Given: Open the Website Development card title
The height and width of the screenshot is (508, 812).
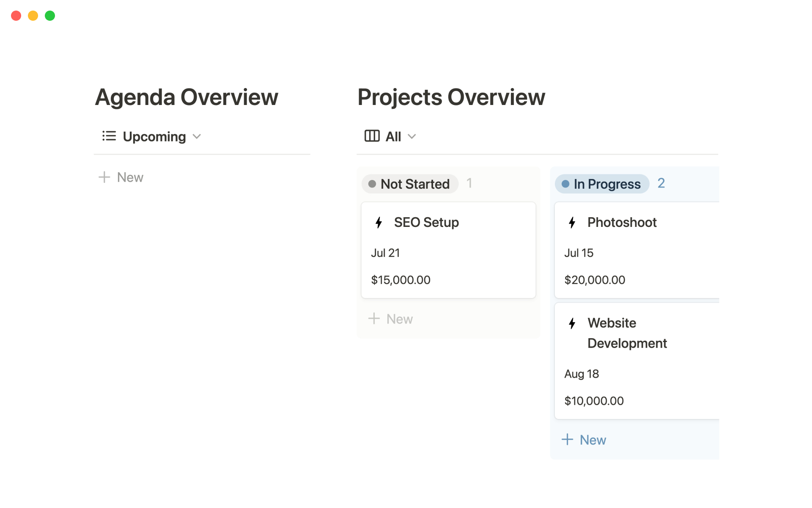Looking at the screenshot, I should (627, 333).
